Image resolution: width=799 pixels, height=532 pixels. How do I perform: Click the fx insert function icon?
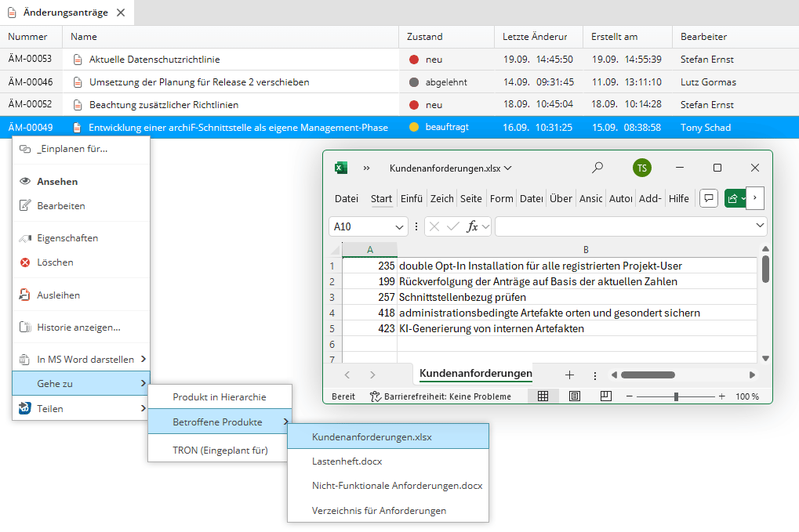(472, 226)
